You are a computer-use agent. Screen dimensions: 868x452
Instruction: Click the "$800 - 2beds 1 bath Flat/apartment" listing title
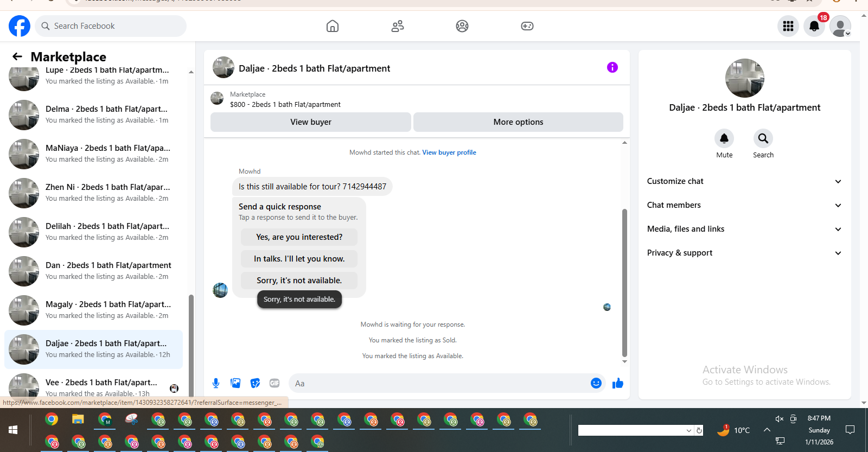[285, 105]
